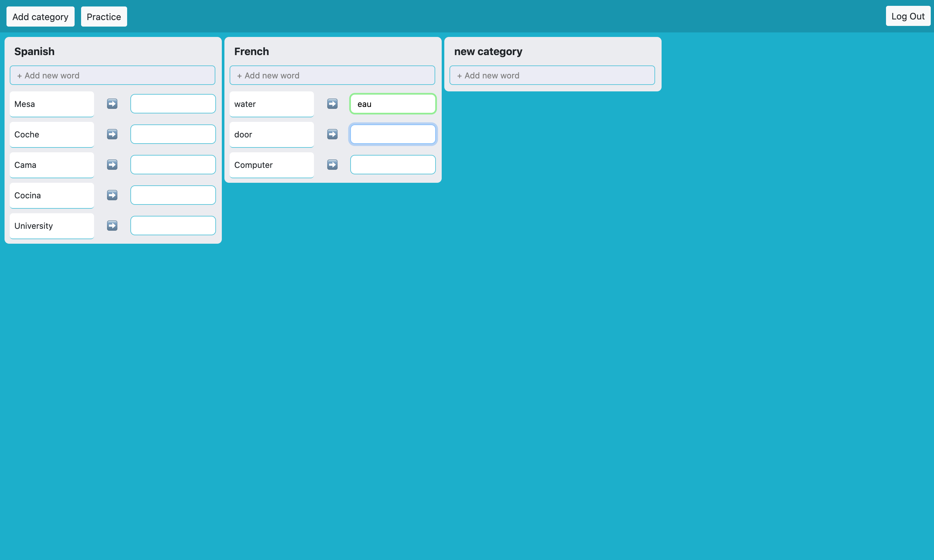Click the answer field for Cocina

pyautogui.click(x=173, y=195)
